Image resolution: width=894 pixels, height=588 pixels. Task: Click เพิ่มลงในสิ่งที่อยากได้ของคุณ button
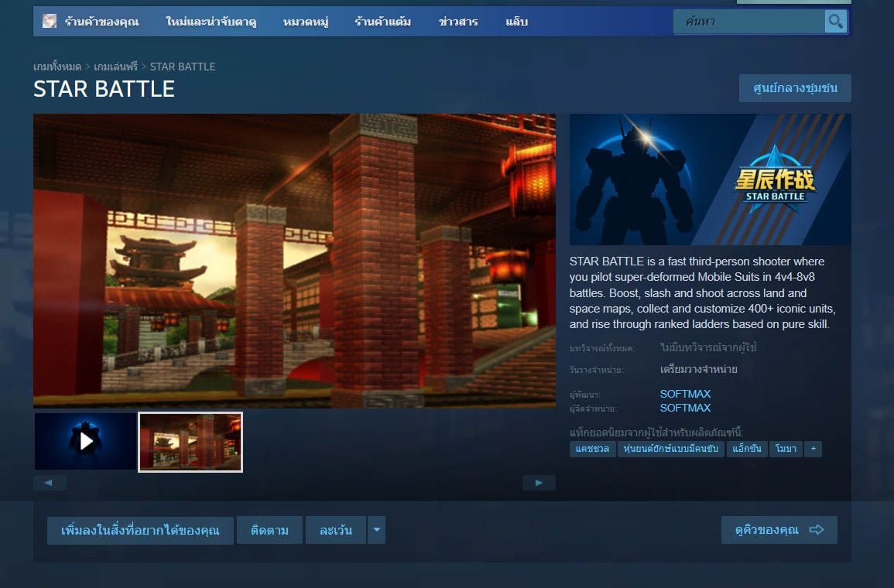point(140,531)
